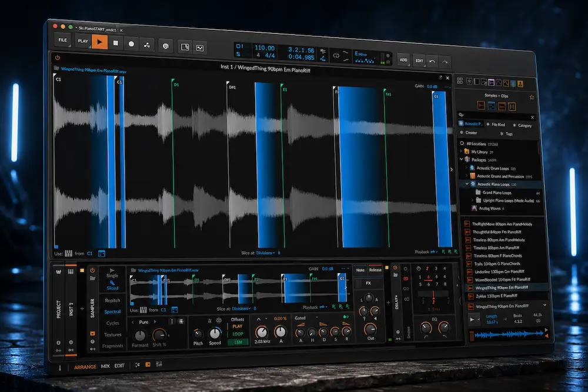Click the transport stop button
Viewport: 588px width, 392px height.
[x=115, y=43]
